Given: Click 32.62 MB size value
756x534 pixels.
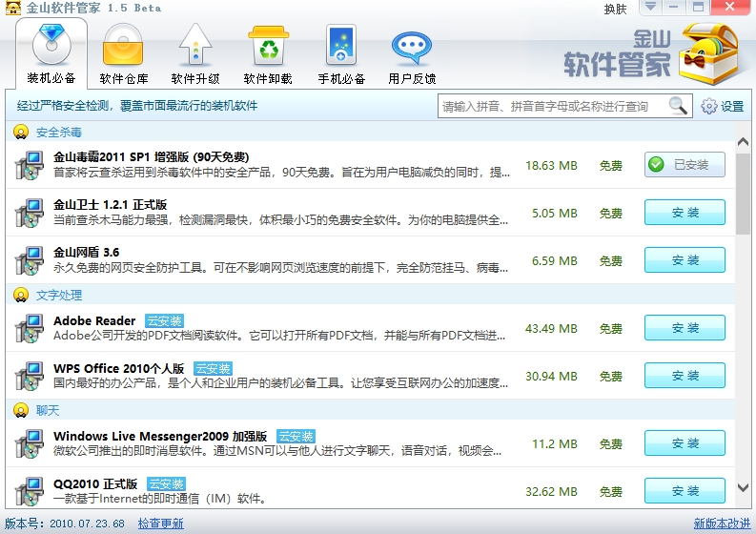Looking at the screenshot, I should (551, 491).
